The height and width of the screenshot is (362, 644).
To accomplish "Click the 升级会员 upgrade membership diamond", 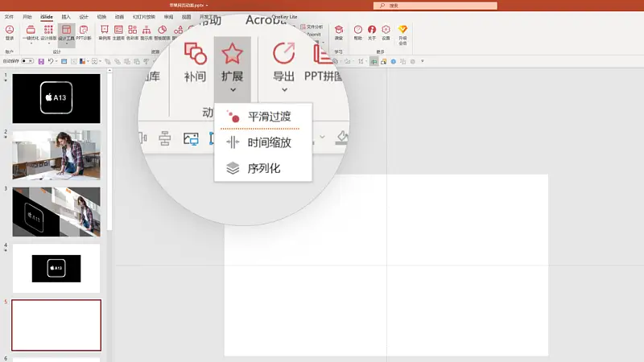I will point(403,35).
